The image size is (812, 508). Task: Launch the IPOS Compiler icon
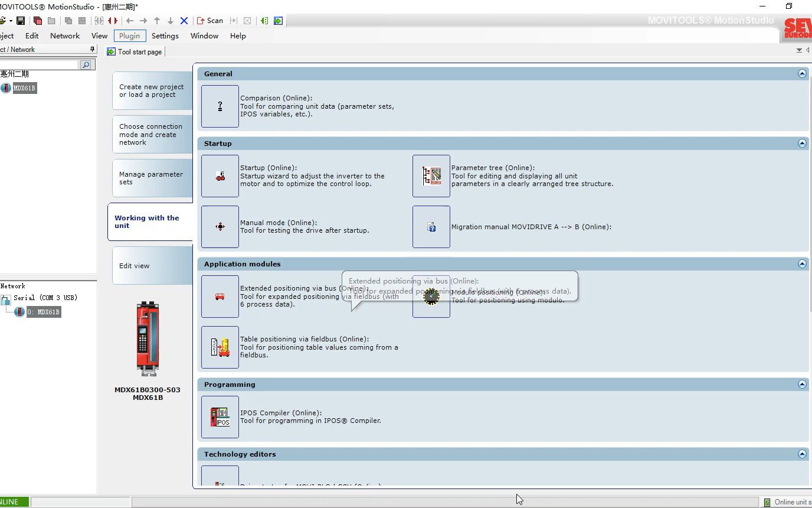click(x=220, y=417)
